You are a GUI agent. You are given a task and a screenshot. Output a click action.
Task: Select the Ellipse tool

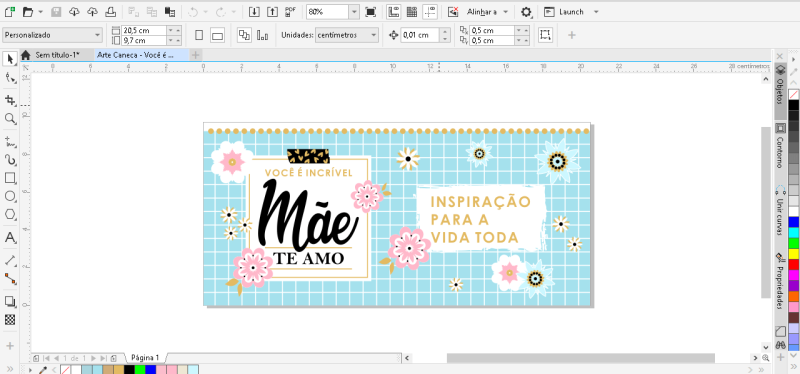(x=10, y=196)
